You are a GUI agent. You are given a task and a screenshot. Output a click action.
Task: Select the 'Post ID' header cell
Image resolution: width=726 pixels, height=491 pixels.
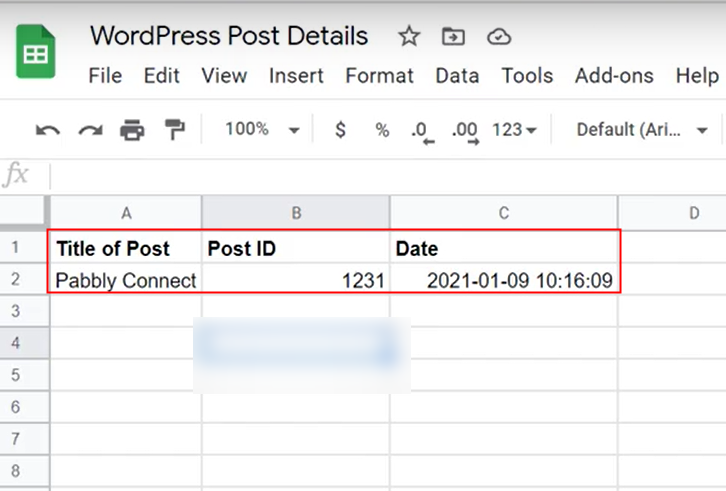pos(296,248)
